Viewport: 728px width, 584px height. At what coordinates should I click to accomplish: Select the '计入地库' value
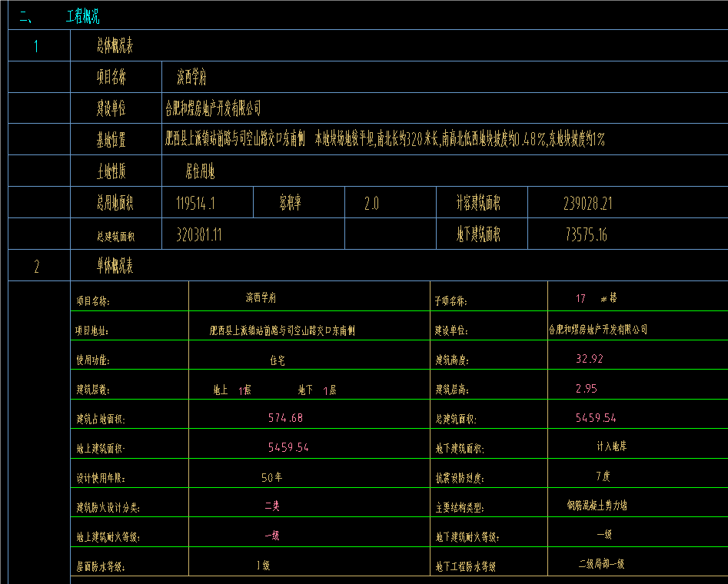click(x=611, y=446)
